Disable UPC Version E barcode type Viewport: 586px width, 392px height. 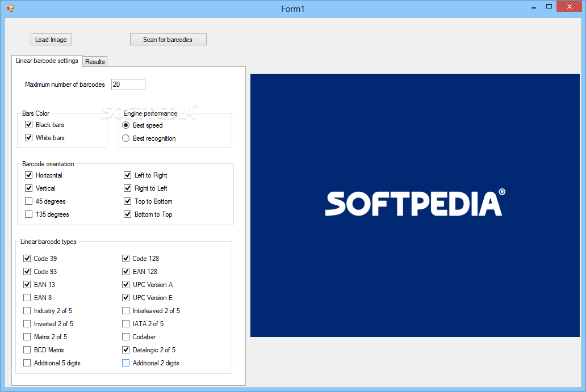click(x=126, y=298)
